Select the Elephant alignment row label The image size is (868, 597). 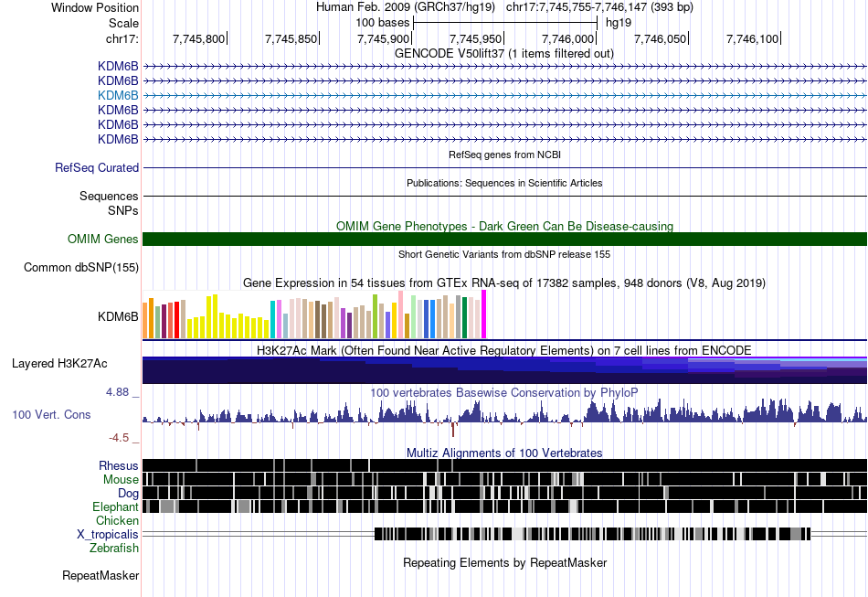115,506
